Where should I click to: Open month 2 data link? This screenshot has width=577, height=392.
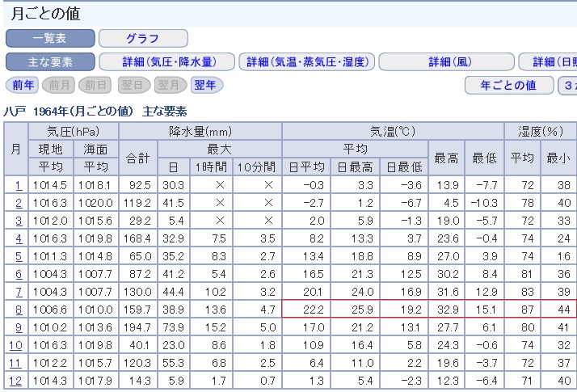[x=15, y=202]
